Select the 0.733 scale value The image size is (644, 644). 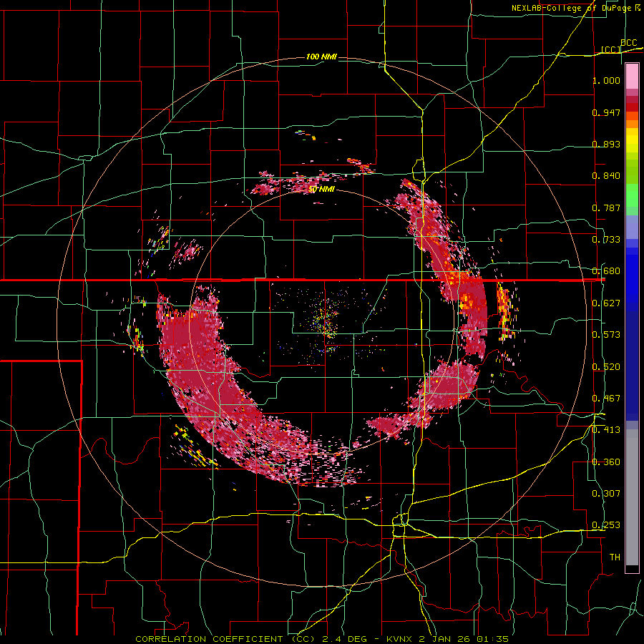(x=606, y=240)
